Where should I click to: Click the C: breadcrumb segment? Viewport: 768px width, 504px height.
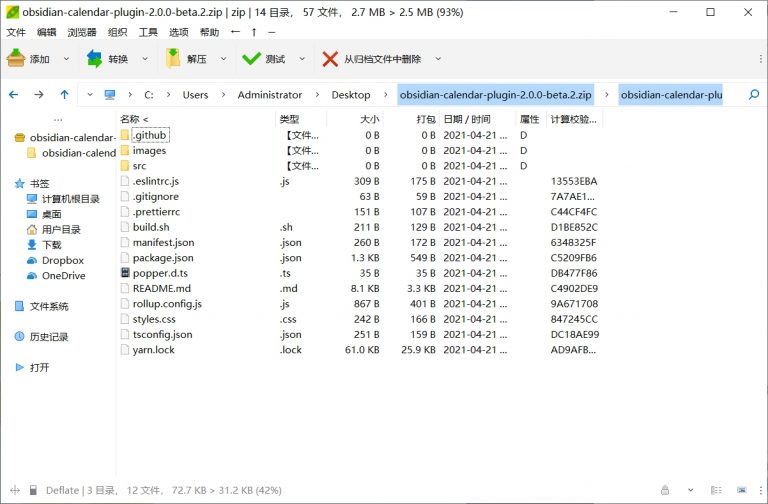tap(149, 95)
